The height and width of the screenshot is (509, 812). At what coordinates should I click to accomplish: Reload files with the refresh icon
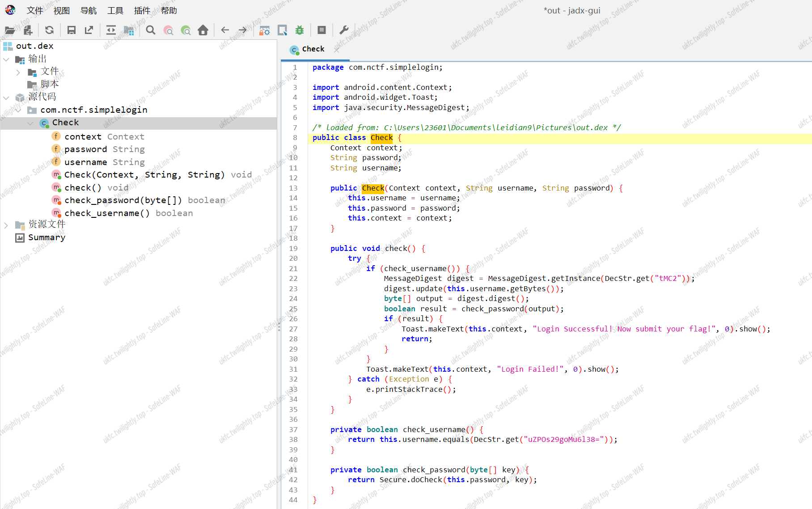pyautogui.click(x=49, y=30)
